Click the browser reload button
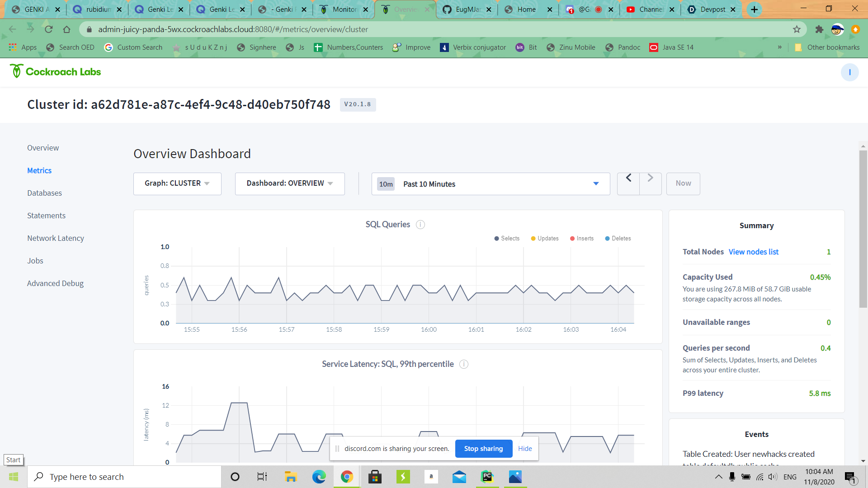 click(x=48, y=29)
